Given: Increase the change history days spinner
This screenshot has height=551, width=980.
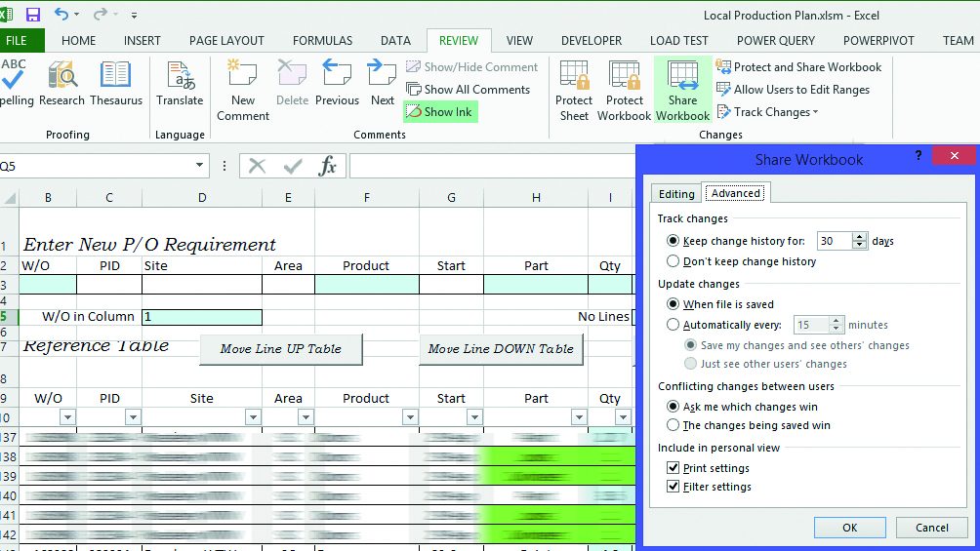Looking at the screenshot, I should [860, 236].
